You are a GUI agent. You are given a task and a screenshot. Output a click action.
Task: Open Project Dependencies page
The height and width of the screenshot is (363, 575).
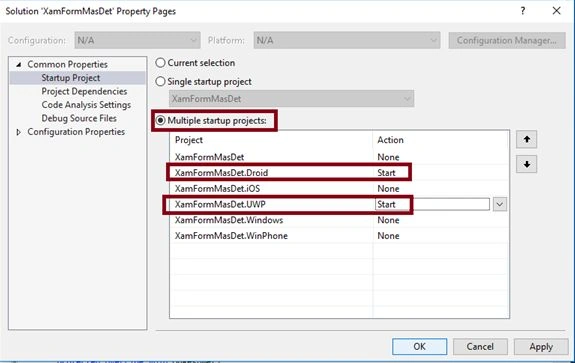(84, 91)
